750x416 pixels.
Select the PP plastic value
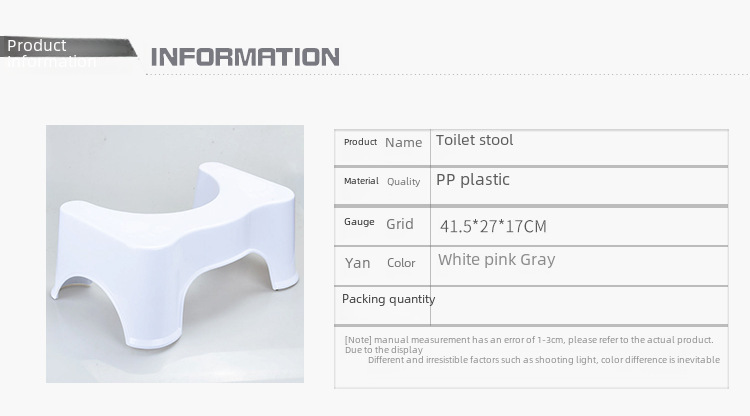click(473, 180)
